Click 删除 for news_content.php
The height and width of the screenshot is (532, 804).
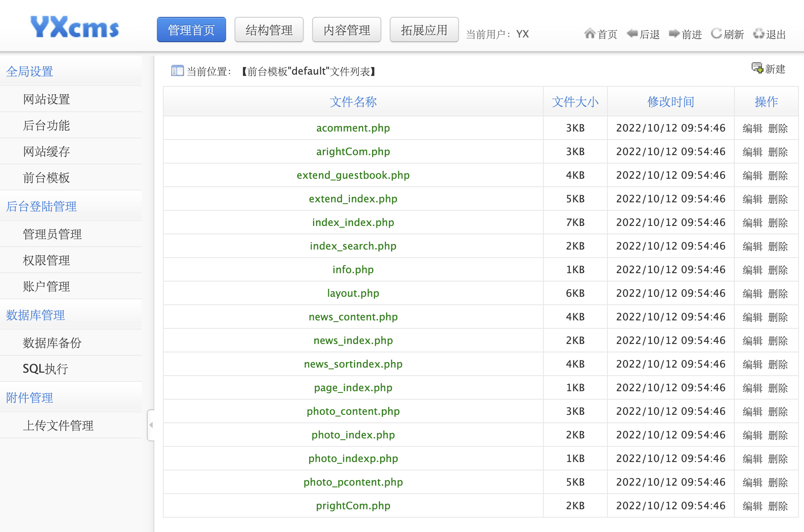778,317
